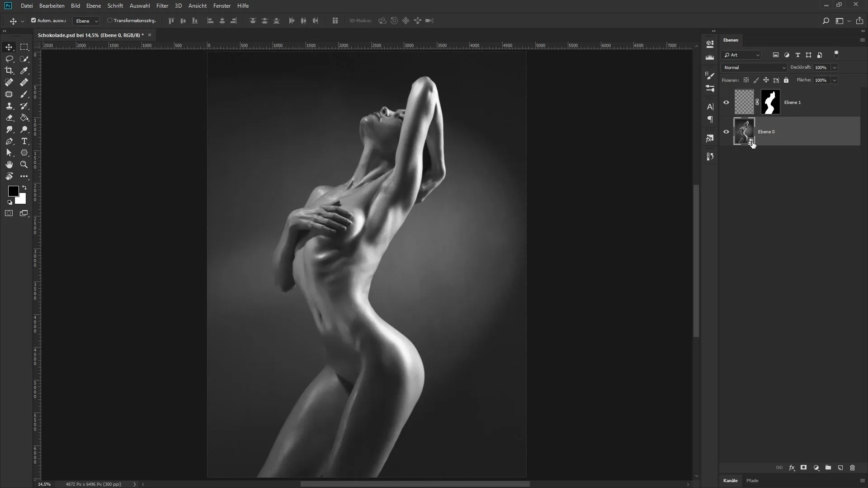Image resolution: width=868 pixels, height=488 pixels.
Task: Open the Move tool preset picker arrow
Action: [22, 21]
